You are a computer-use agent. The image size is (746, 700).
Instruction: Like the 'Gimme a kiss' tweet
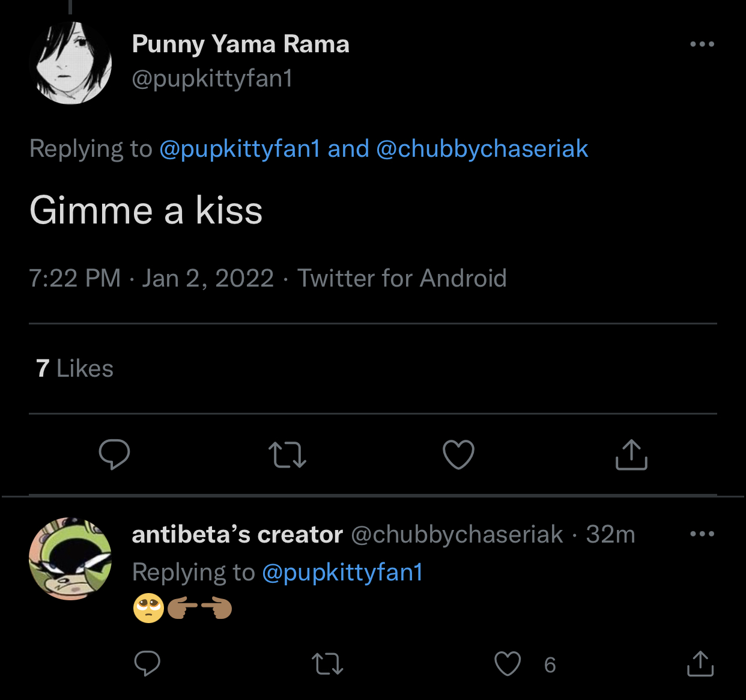(458, 455)
